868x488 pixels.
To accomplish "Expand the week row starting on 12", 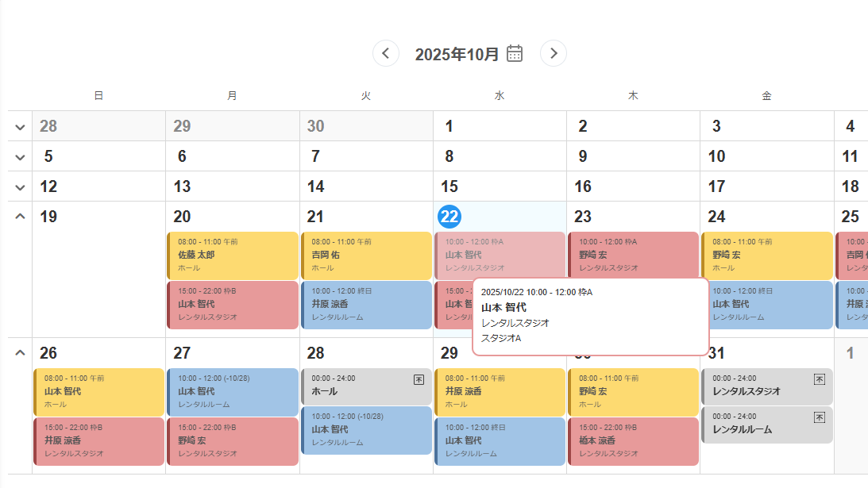I will pyautogui.click(x=20, y=187).
